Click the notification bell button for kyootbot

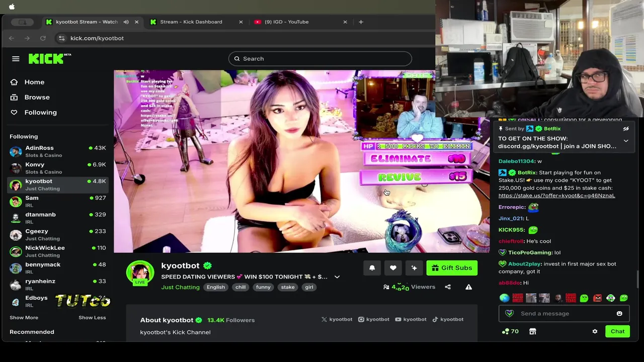click(372, 268)
